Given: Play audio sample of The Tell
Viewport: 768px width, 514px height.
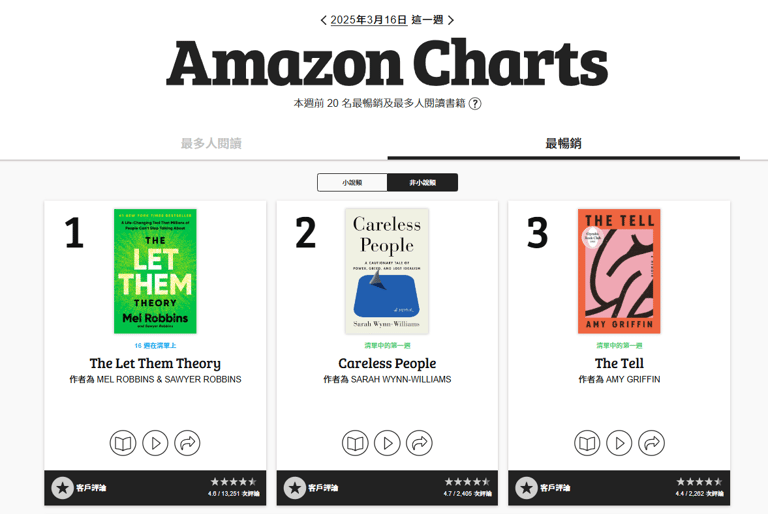Looking at the screenshot, I should 620,443.
